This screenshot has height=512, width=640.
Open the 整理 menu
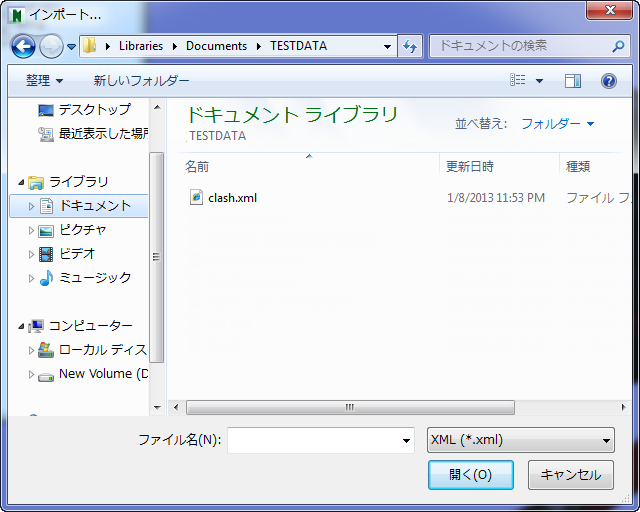pyautogui.click(x=44, y=80)
